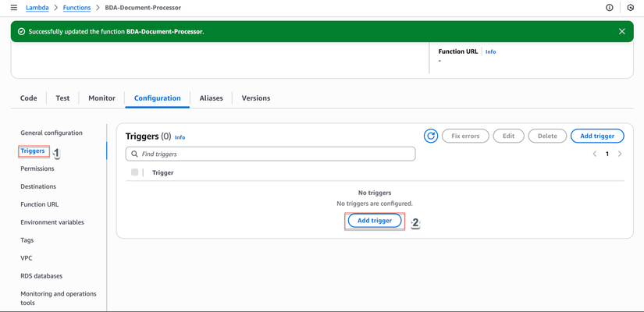Click the clock icon at top right

click(x=631, y=8)
